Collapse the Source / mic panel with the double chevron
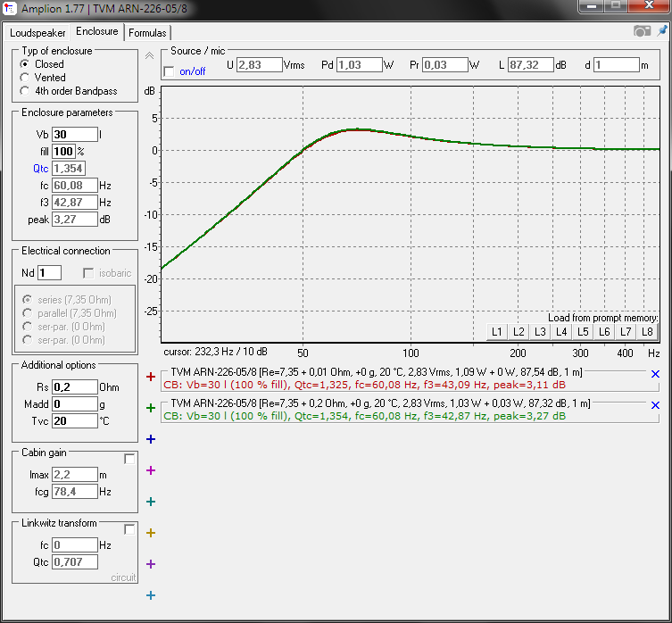Viewport: 672px width, 623px height. [149, 55]
